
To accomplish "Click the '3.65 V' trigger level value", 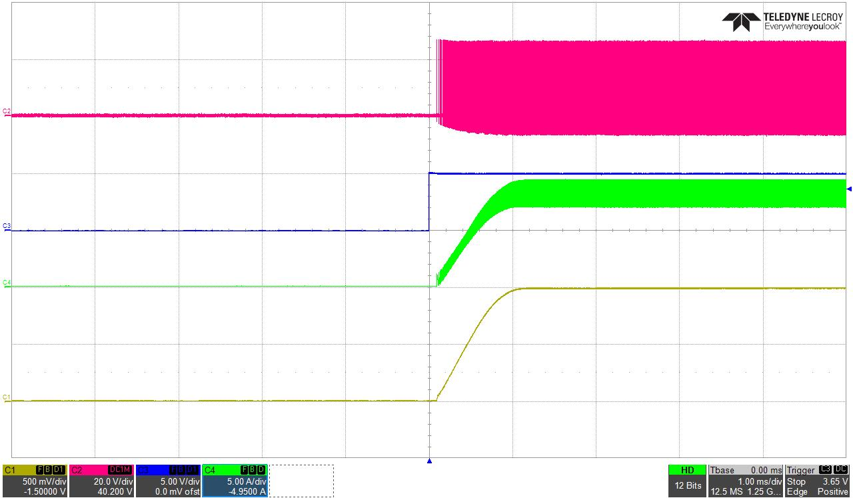I will click(837, 482).
